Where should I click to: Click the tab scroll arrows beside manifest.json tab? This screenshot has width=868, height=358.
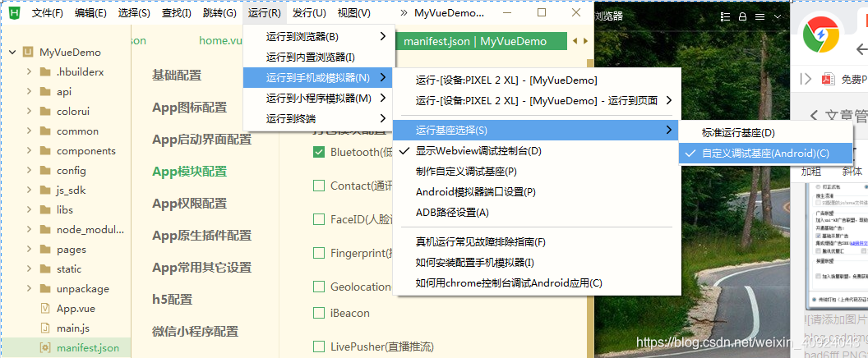pos(579,41)
